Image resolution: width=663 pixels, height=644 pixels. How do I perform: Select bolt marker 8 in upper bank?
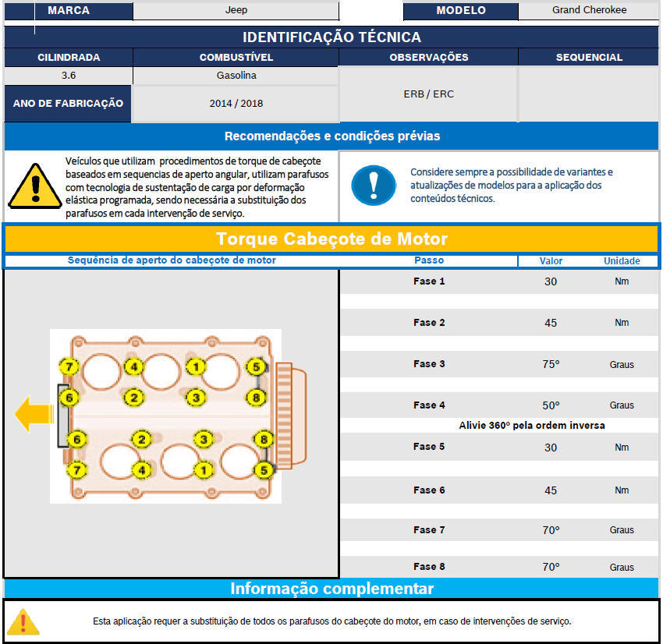[x=255, y=397]
